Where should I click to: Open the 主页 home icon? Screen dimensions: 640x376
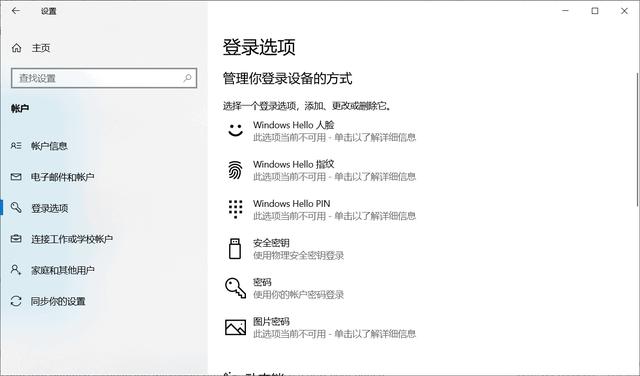16,48
